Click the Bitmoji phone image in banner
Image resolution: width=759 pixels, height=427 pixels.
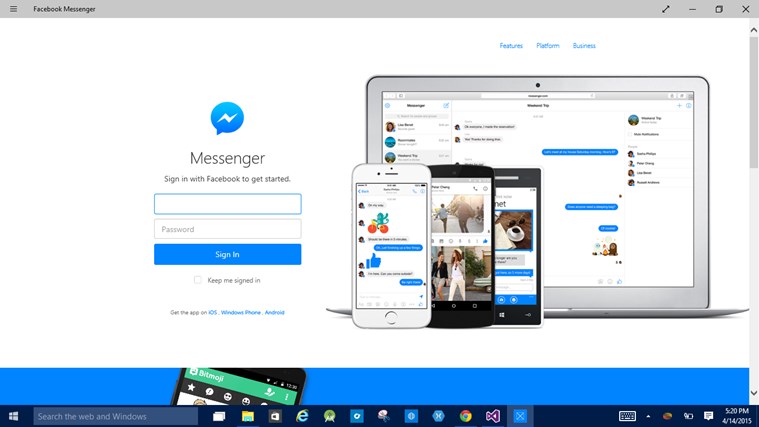pos(239,386)
